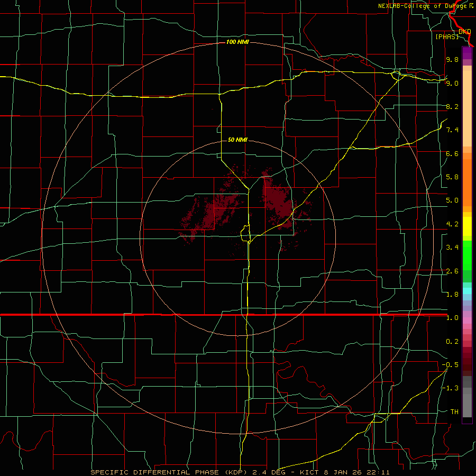Click the pale peach segment of the color bar
Viewport: 476px width, 476px height.
467,109
